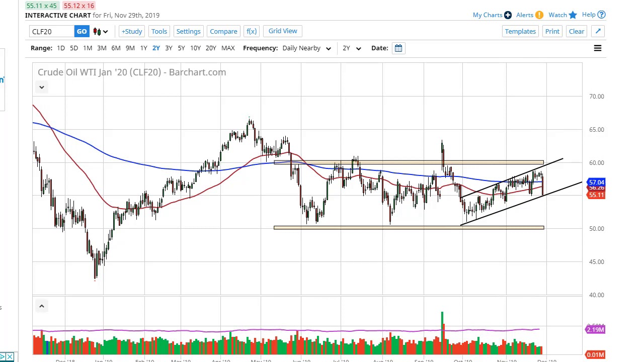Select the 2Y range

click(156, 48)
